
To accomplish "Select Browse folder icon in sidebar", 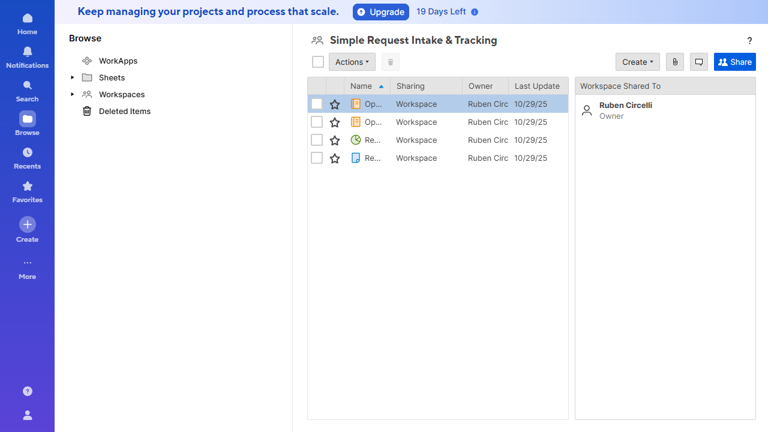I will coord(27,119).
